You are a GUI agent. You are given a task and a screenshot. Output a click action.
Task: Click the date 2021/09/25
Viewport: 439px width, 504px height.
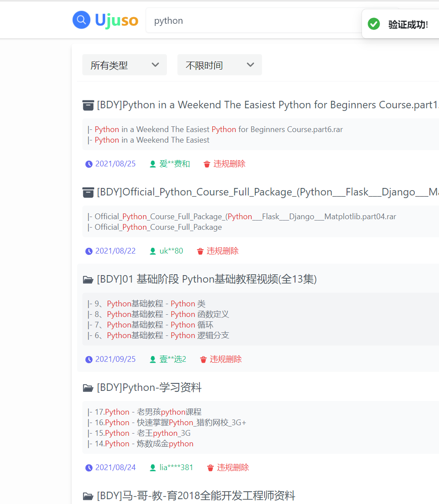click(115, 359)
